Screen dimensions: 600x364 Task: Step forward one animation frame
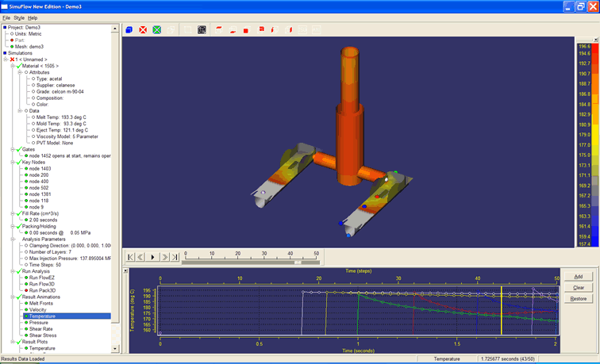[163, 257]
